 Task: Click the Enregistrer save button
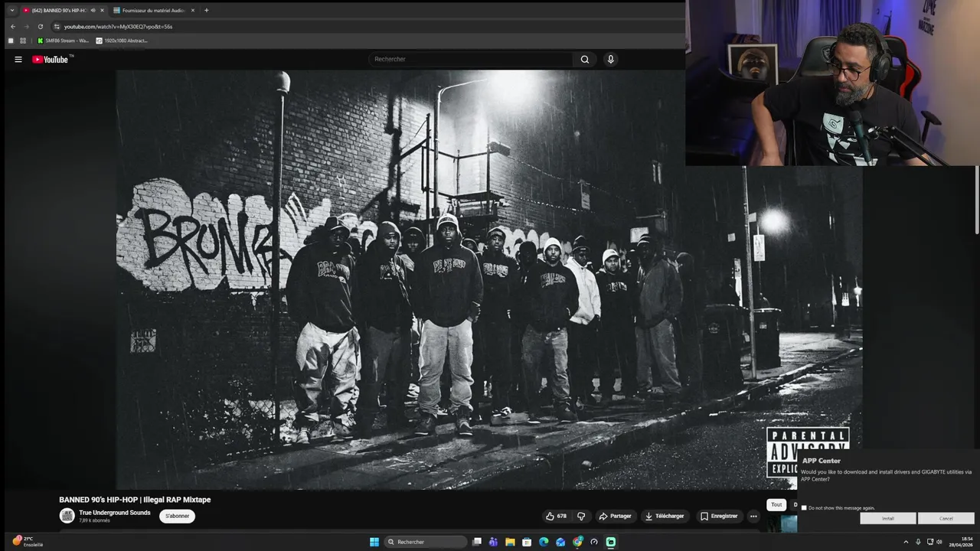point(719,516)
